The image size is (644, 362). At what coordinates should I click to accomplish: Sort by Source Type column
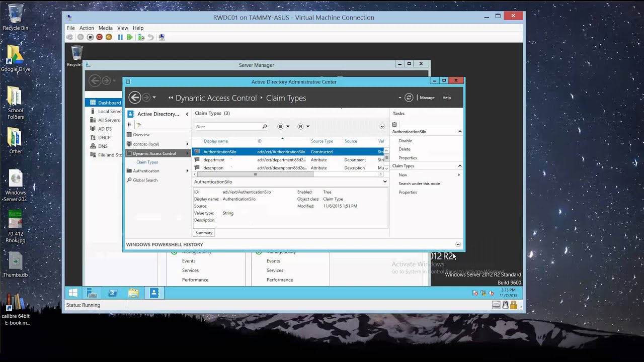(322, 141)
